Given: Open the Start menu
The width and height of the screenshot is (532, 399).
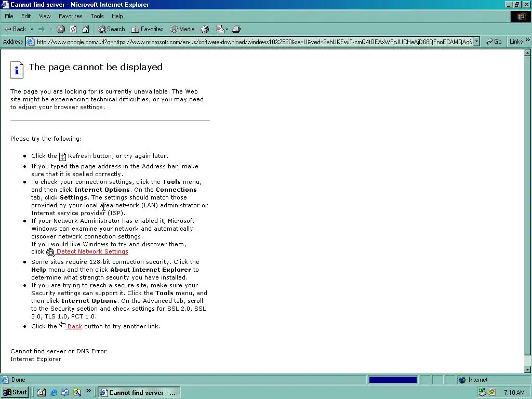Looking at the screenshot, I should coord(15,392).
